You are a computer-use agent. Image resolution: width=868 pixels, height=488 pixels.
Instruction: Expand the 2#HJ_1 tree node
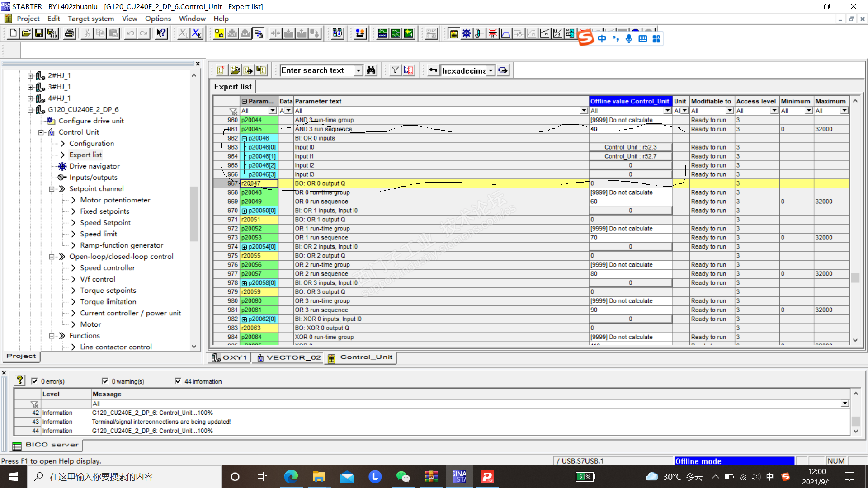[x=30, y=75]
